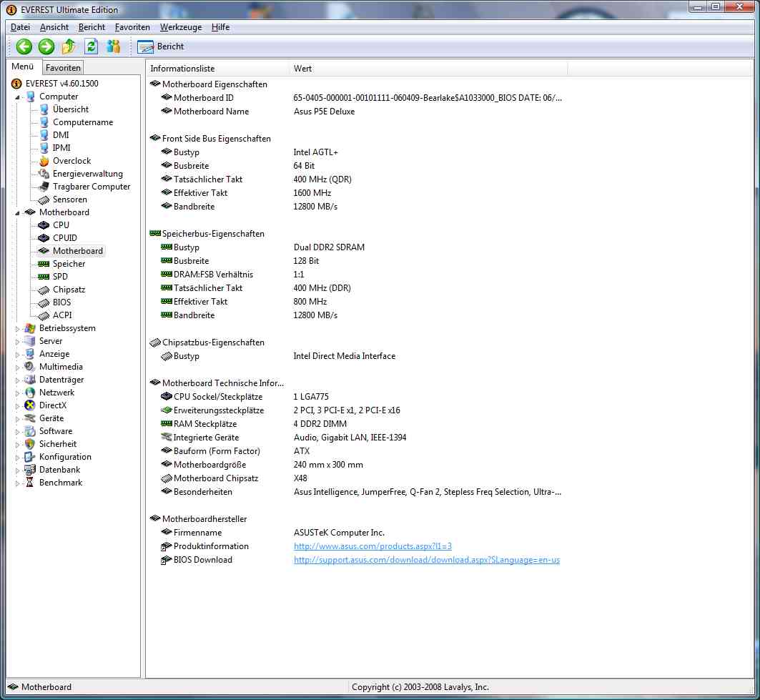Expand the Server node

click(17, 341)
